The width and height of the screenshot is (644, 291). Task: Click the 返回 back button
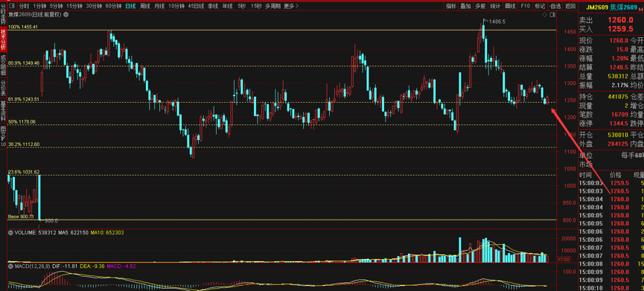pyautogui.click(x=570, y=6)
